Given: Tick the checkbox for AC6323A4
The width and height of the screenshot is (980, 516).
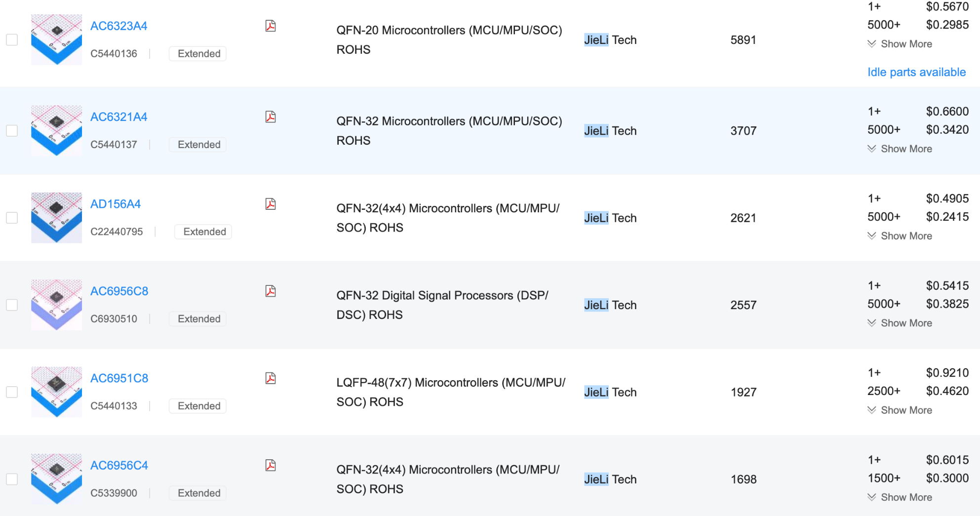Looking at the screenshot, I should (x=12, y=40).
